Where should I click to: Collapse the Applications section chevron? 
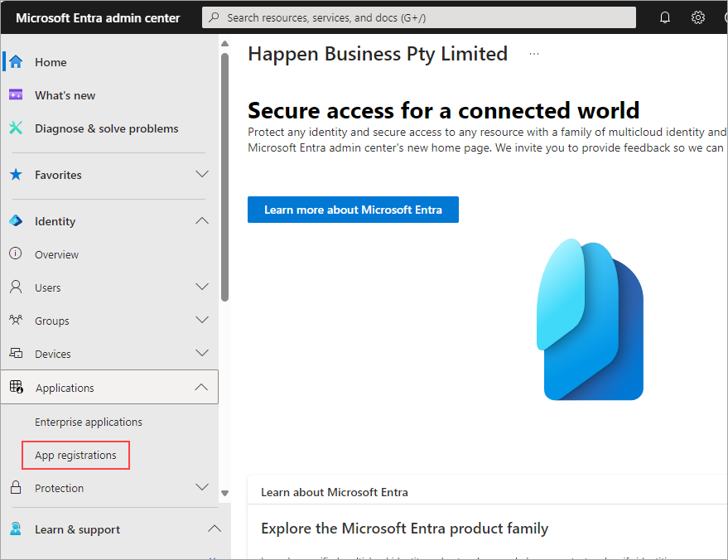[x=201, y=388]
